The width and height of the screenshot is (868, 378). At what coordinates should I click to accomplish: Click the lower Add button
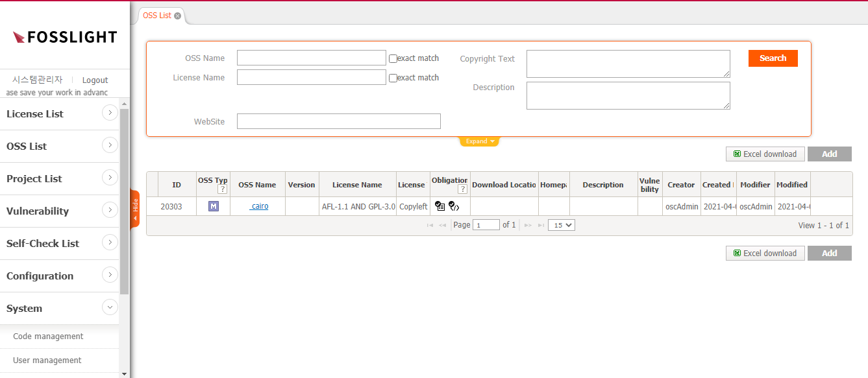830,253
